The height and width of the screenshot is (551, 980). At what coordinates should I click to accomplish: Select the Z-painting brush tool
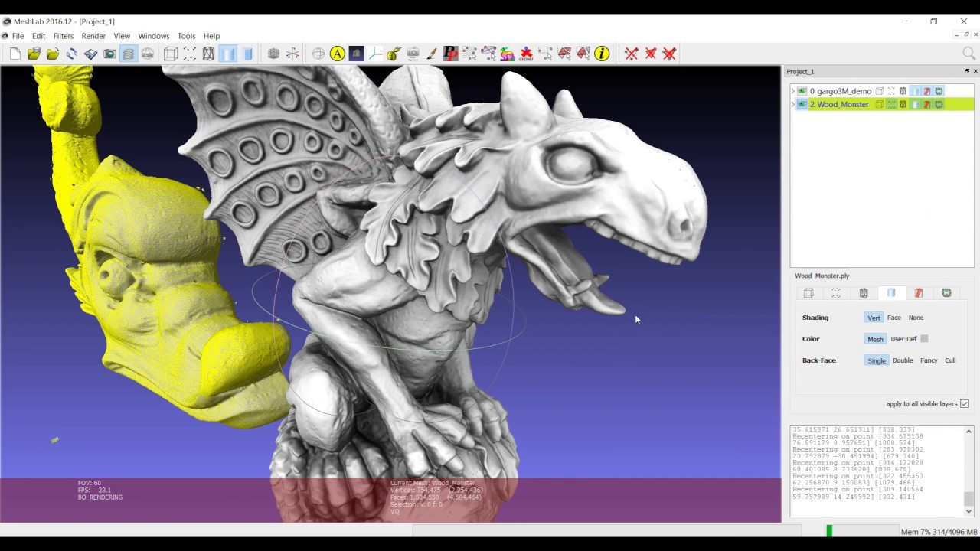click(432, 54)
